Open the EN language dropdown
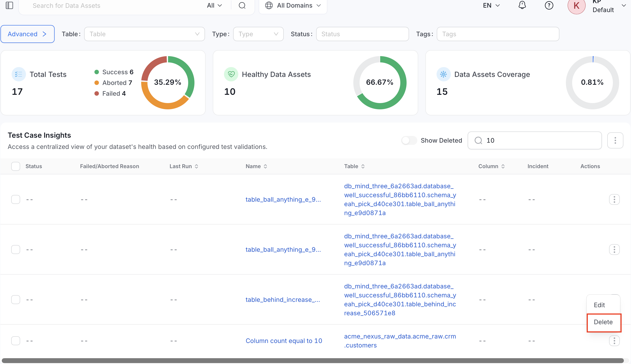Image resolution: width=631 pixels, height=364 pixels. pos(491,5)
